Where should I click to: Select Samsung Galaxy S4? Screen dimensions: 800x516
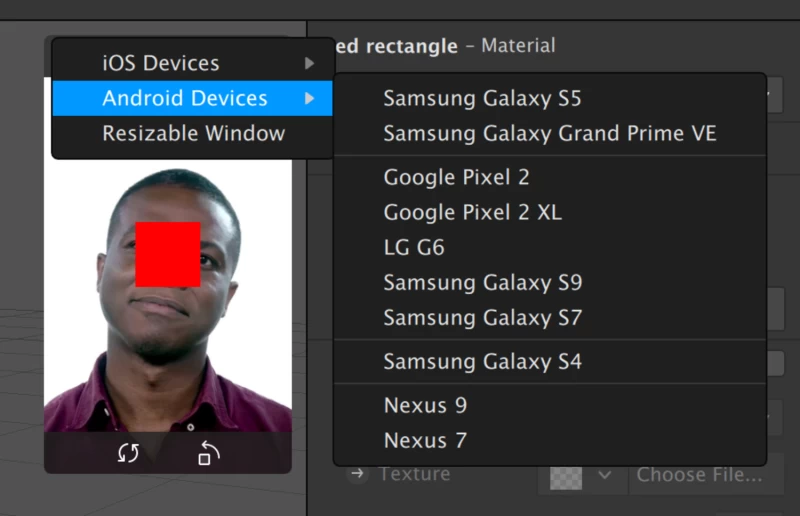pos(482,361)
